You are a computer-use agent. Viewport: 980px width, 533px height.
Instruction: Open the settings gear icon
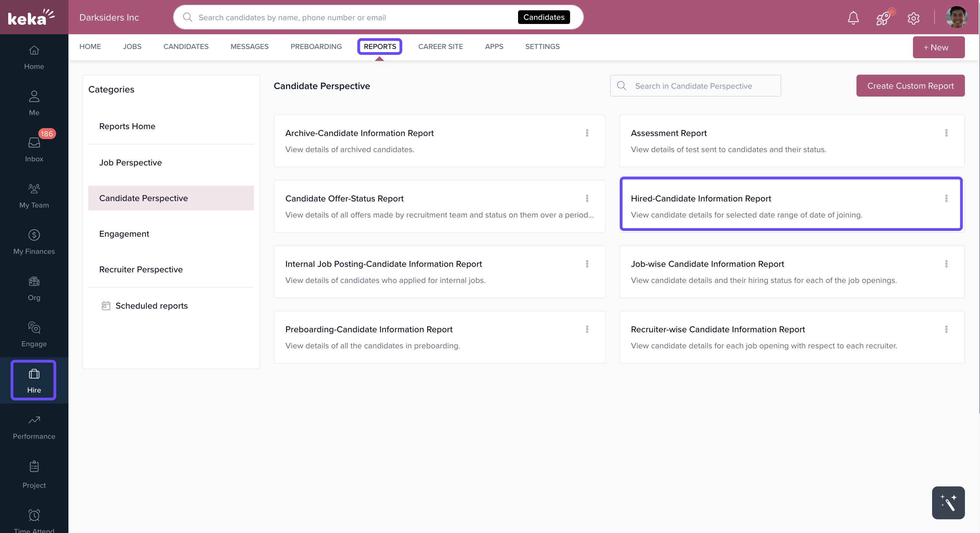(913, 18)
